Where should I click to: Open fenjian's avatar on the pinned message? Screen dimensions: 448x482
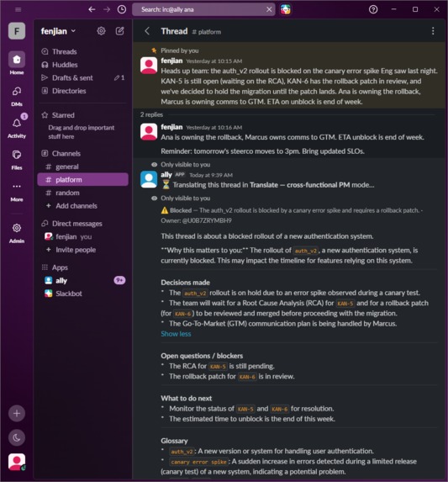[149, 65]
